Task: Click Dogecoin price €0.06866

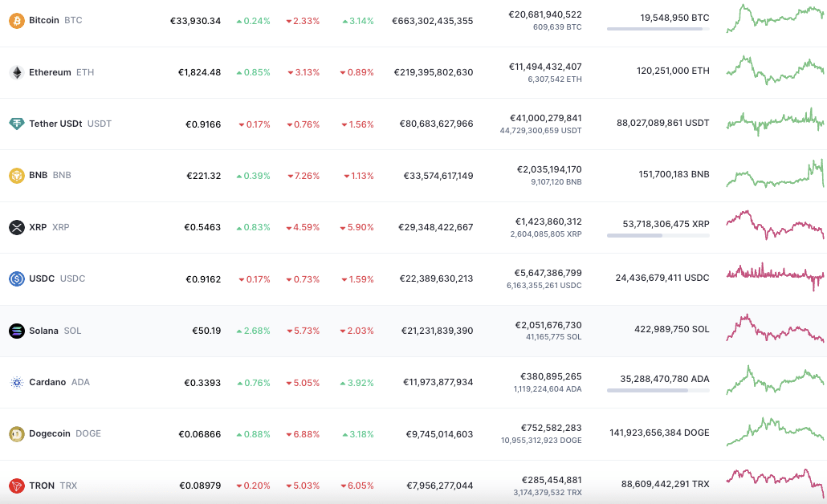Action: click(x=199, y=434)
